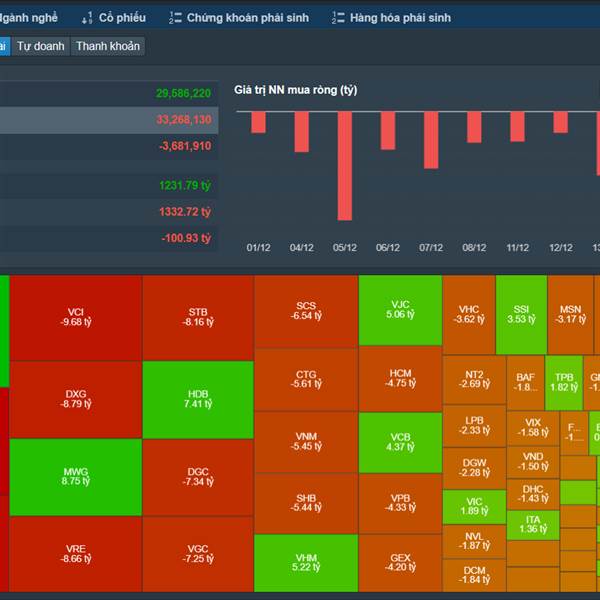
Task: Switch to Thanh khoản tab
Action: pyautogui.click(x=108, y=46)
